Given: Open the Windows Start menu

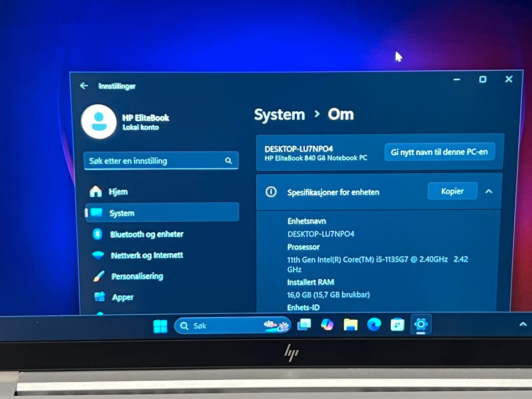Looking at the screenshot, I should pyautogui.click(x=160, y=326).
